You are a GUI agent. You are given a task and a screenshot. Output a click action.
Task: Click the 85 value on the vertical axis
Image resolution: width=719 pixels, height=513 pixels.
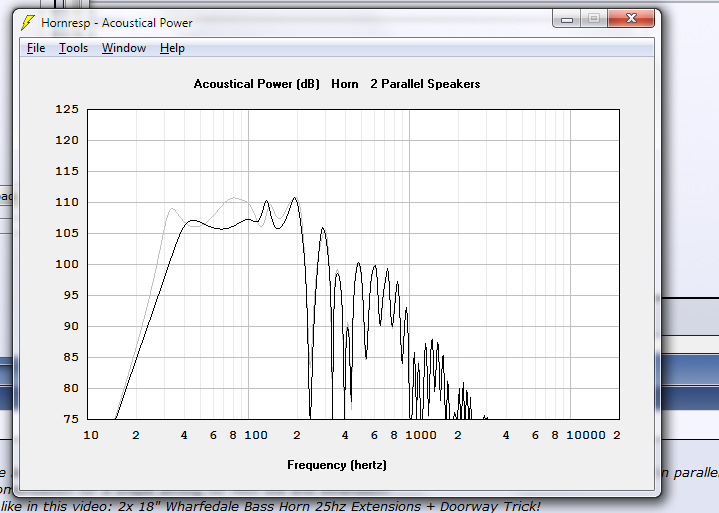[71, 357]
